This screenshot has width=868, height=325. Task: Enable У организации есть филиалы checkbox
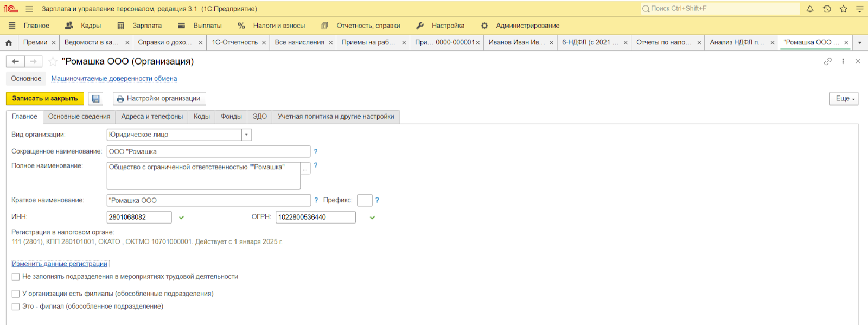point(16,294)
